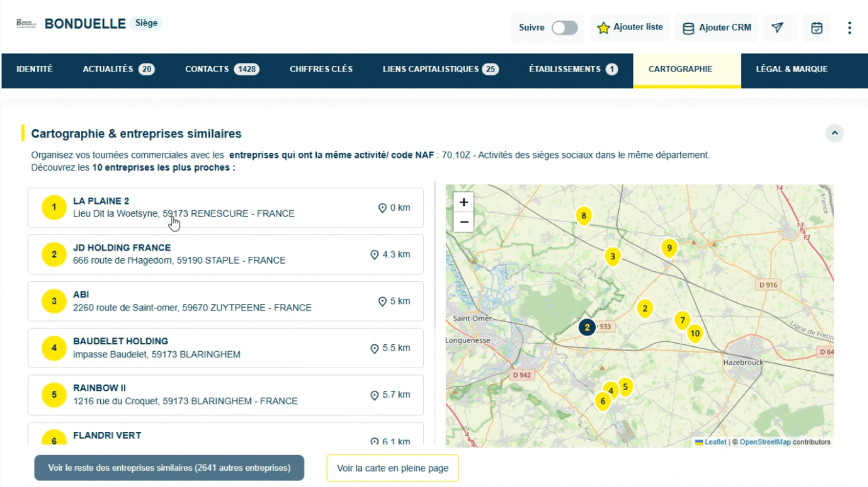Zoom out on the map
The width and height of the screenshot is (868, 487).
tap(464, 222)
